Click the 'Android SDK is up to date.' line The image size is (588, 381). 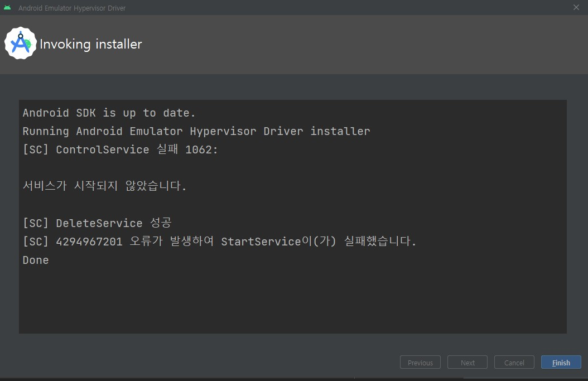(109, 113)
